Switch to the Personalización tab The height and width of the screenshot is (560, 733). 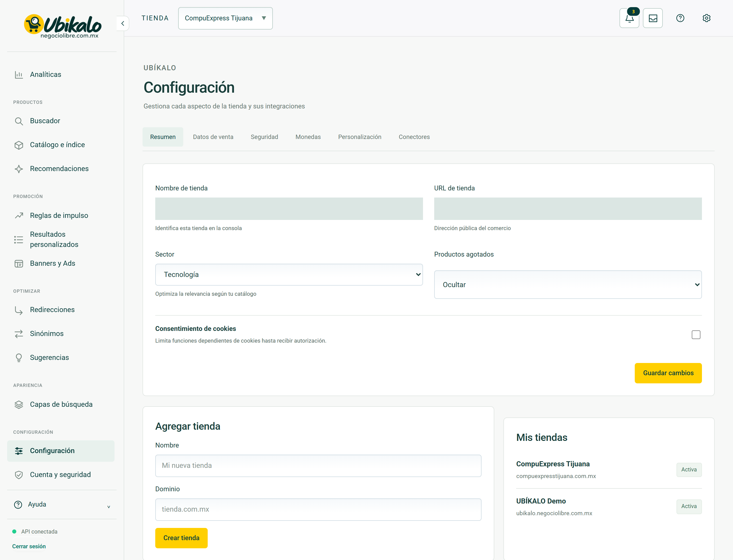tap(360, 137)
